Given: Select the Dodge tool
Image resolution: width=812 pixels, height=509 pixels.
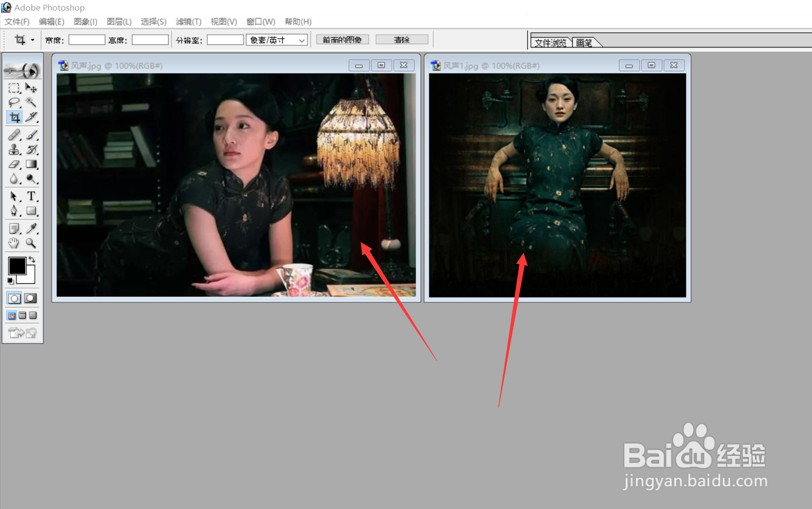Looking at the screenshot, I should [x=31, y=179].
